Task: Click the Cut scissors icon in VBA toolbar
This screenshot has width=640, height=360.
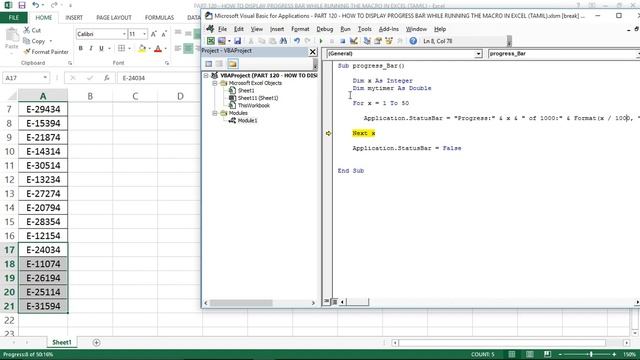Action: tap(251, 41)
